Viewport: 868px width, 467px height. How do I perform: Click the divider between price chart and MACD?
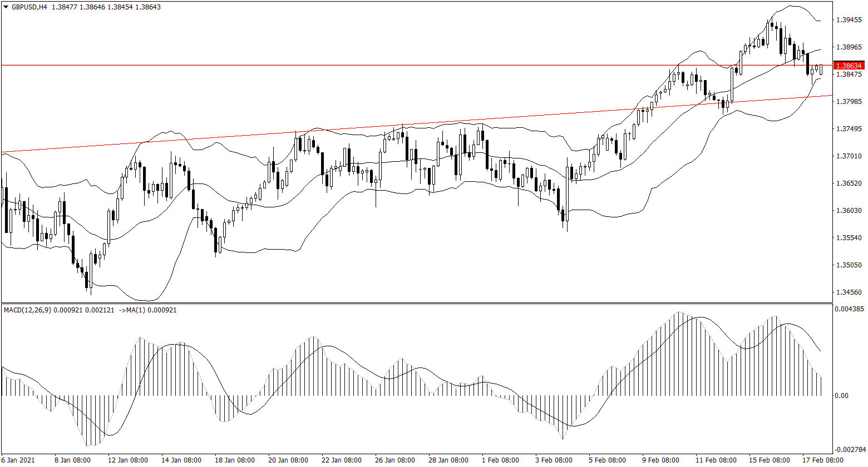coord(416,303)
